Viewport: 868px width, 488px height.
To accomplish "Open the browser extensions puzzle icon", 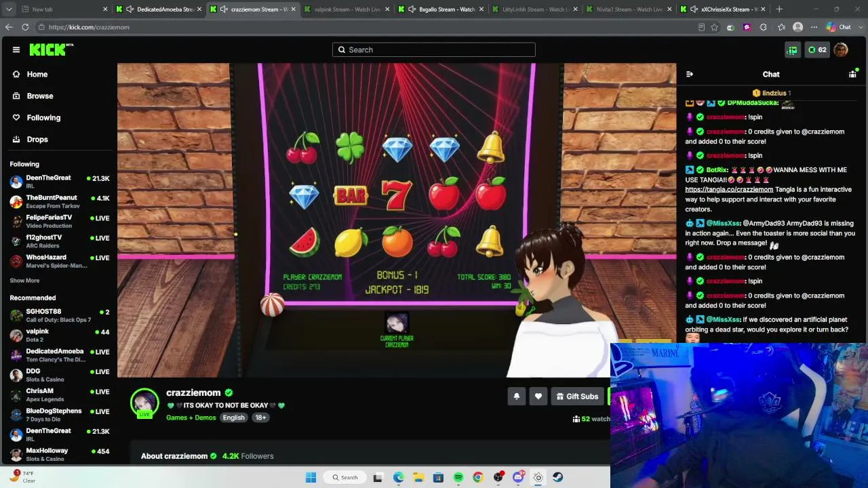I will 763,27.
